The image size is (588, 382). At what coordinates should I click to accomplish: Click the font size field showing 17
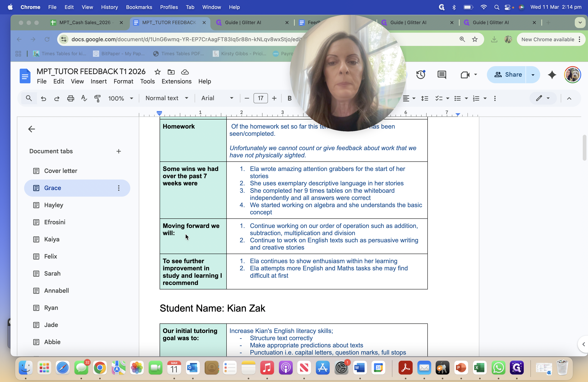[260, 98]
